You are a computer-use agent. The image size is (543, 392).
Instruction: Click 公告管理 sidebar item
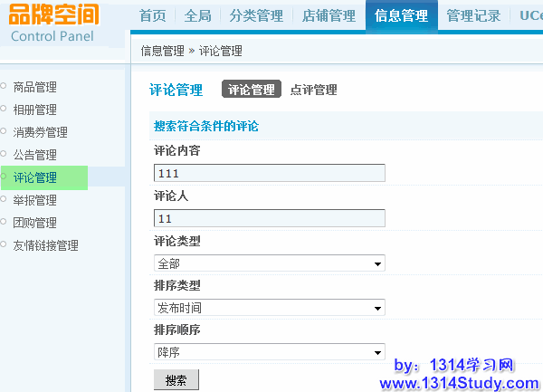(34, 155)
